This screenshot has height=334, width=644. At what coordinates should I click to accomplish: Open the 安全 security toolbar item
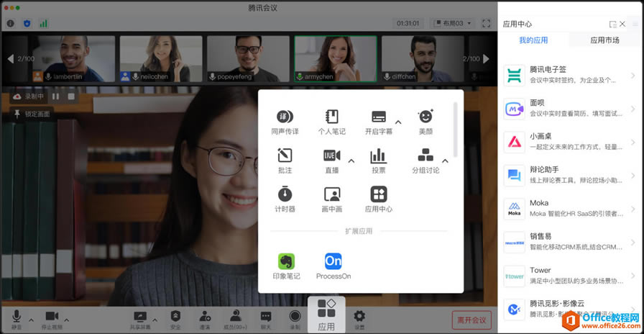coord(175,320)
